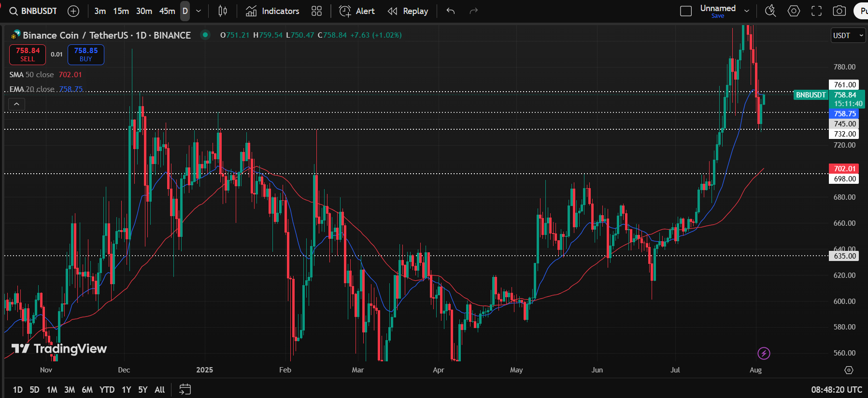Image resolution: width=868 pixels, height=398 pixels.
Task: Click the purple lightning event icon
Action: [x=764, y=354]
